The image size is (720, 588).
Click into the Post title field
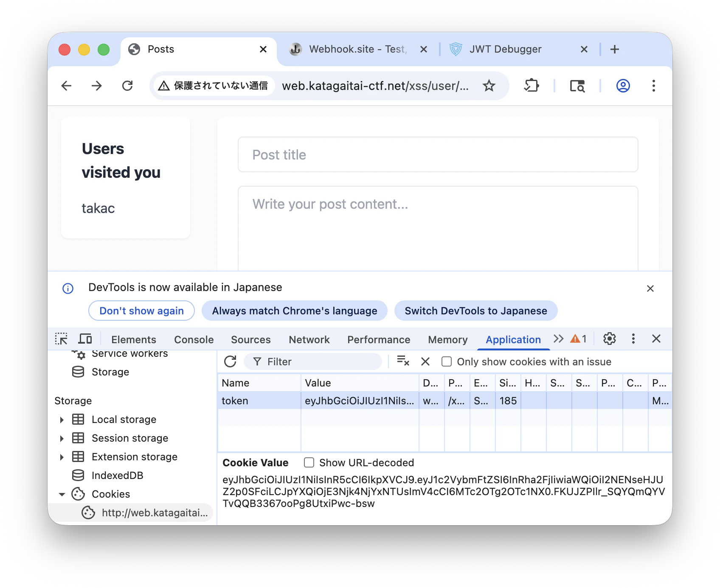coord(438,154)
